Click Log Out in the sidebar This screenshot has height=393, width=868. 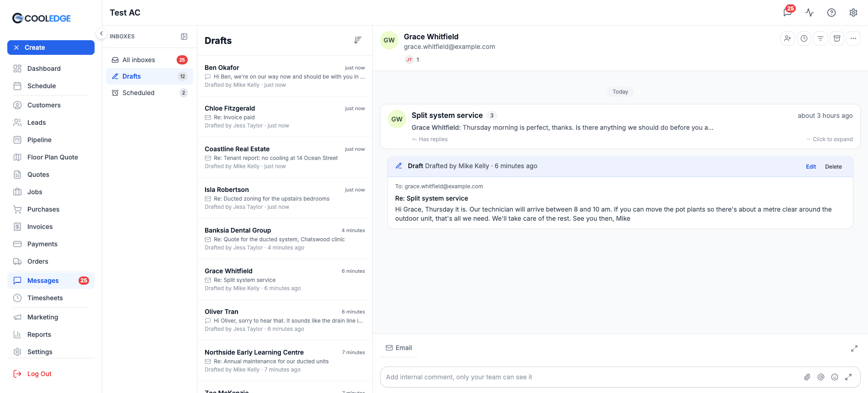click(x=51, y=374)
